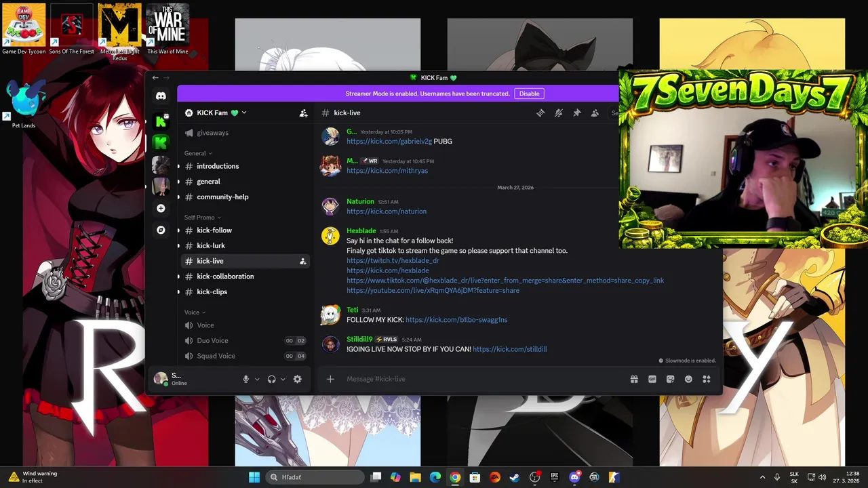Open the kick.com/mithryas link
The image size is (868, 488).
point(387,171)
